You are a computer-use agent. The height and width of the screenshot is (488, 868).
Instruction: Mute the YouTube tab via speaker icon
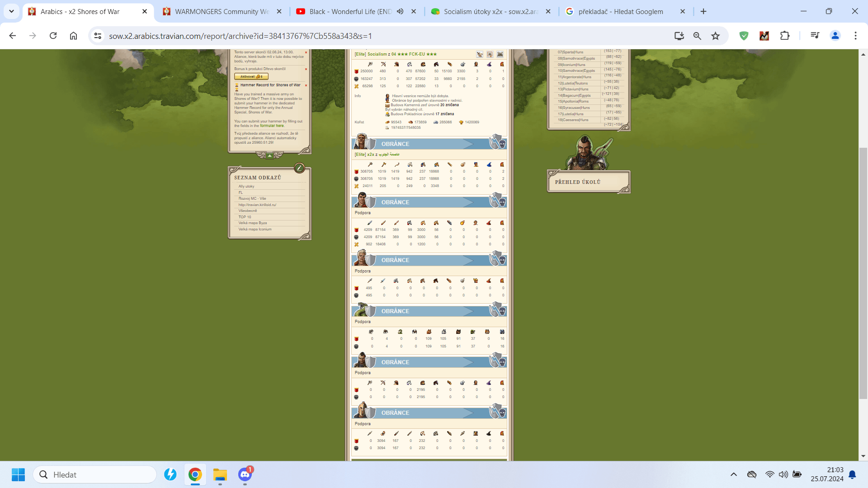(x=400, y=11)
